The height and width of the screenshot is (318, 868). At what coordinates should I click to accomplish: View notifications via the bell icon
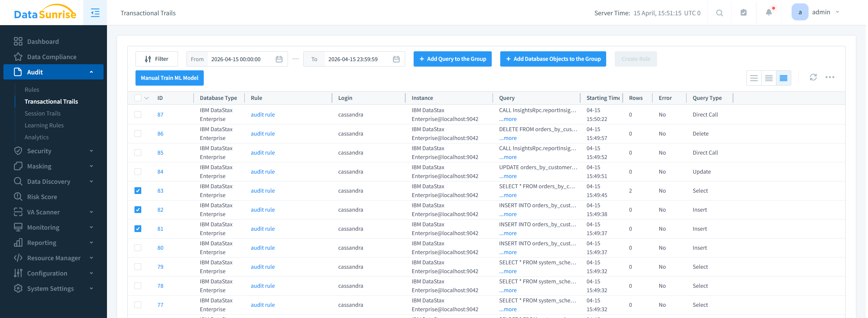[768, 13]
